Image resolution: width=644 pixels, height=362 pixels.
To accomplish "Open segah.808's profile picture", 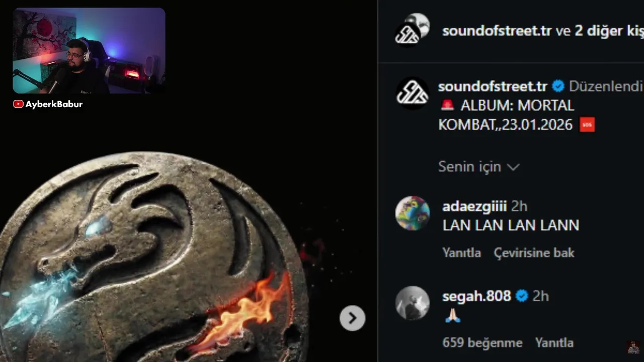I will point(413,303).
